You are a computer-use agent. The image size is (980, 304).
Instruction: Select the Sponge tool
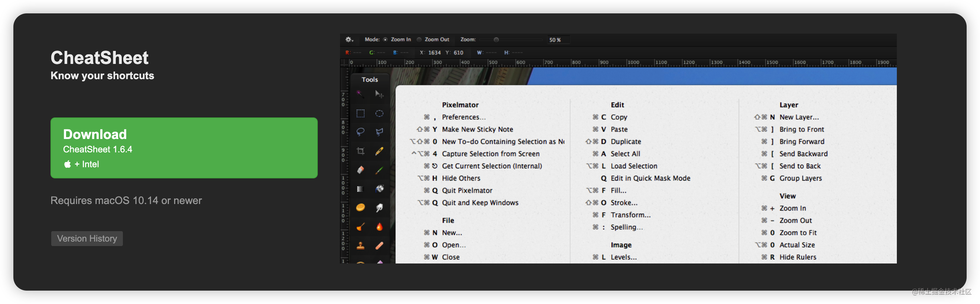point(360,208)
